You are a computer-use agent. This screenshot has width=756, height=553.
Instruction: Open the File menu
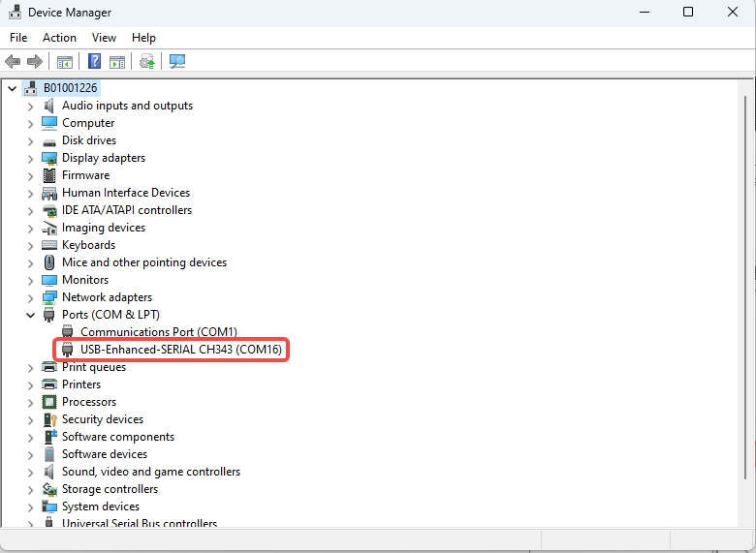point(18,38)
